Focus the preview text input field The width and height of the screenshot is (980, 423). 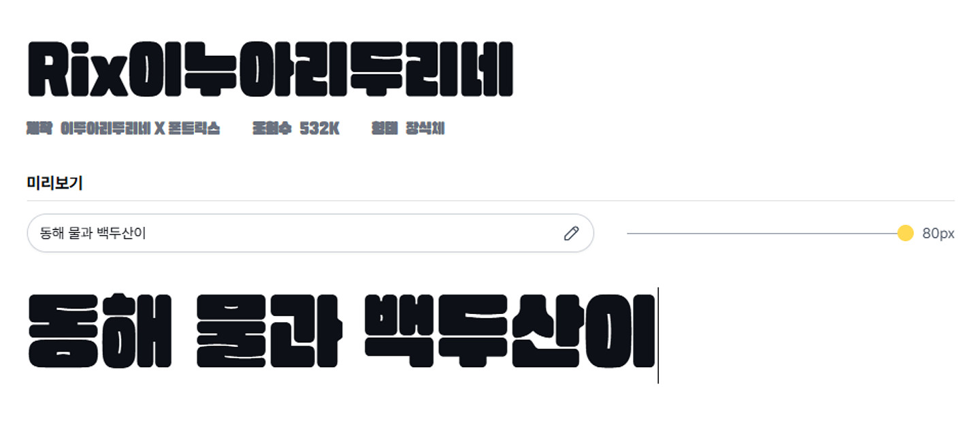click(x=310, y=233)
